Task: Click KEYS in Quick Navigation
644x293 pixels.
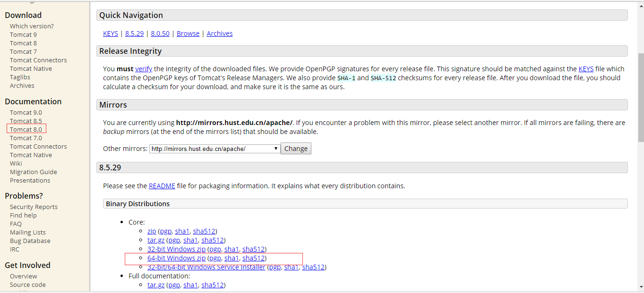Action: click(111, 33)
